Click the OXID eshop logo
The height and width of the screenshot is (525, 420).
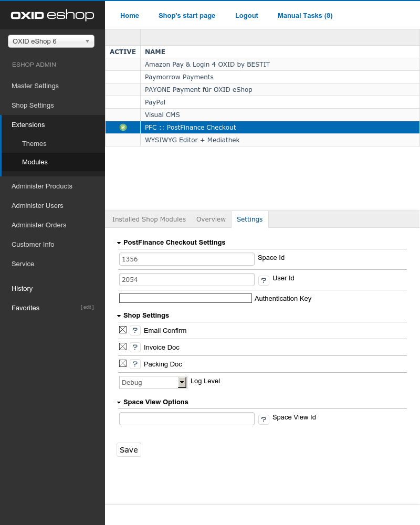coord(52,15)
